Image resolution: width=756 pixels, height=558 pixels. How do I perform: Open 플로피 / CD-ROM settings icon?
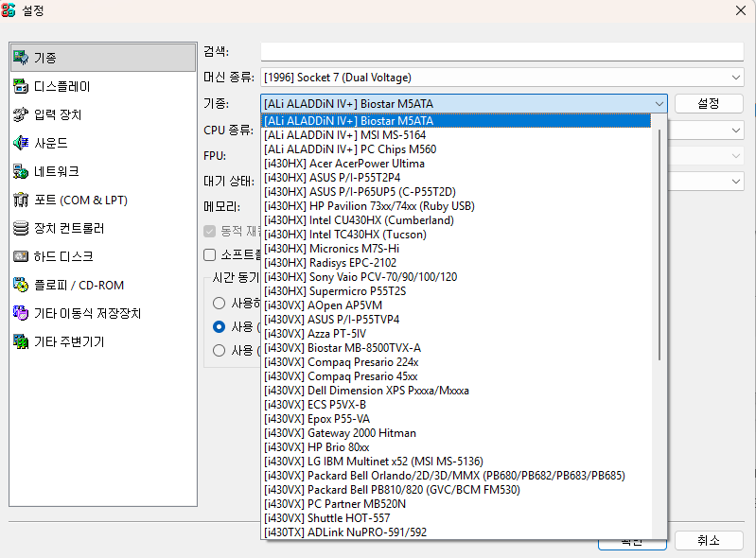(x=20, y=285)
